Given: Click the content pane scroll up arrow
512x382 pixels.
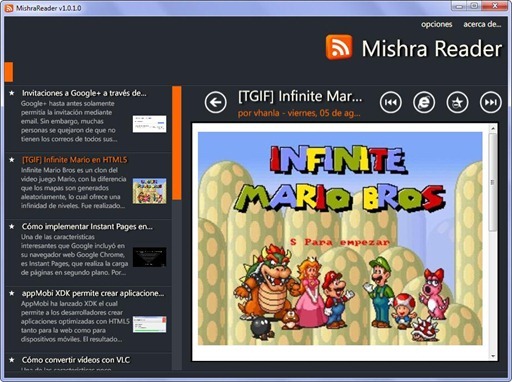Looking at the screenshot, I should tap(493, 128).
